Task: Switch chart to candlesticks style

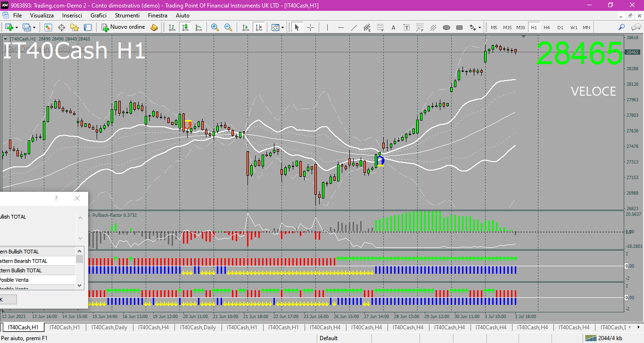Action: point(186,27)
